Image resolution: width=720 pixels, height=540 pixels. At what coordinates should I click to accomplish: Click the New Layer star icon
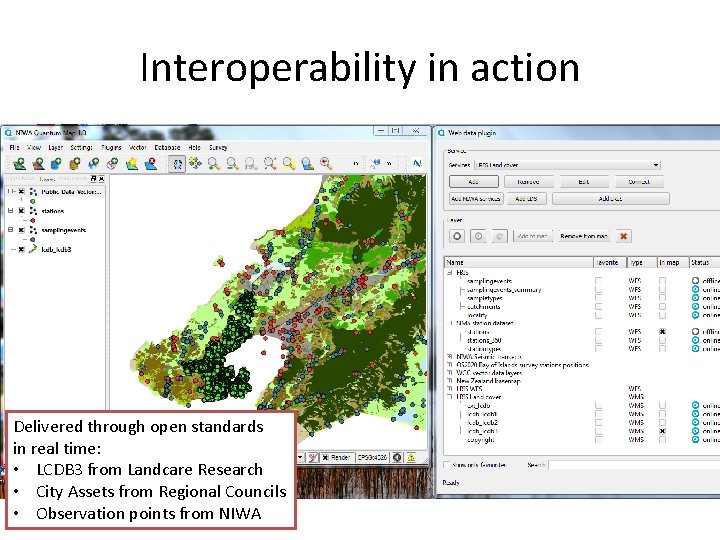click(x=132, y=163)
